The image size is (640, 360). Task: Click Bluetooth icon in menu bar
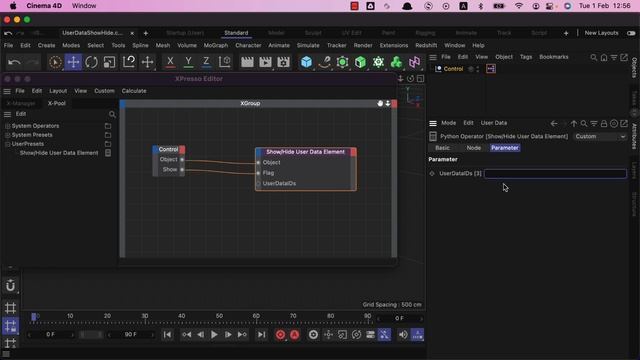[x=480, y=6]
